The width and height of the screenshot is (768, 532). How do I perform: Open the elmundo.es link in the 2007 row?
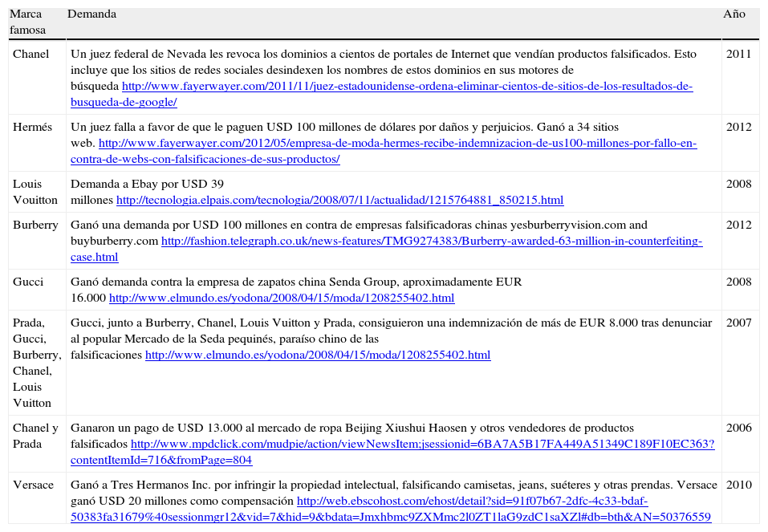tap(317, 355)
